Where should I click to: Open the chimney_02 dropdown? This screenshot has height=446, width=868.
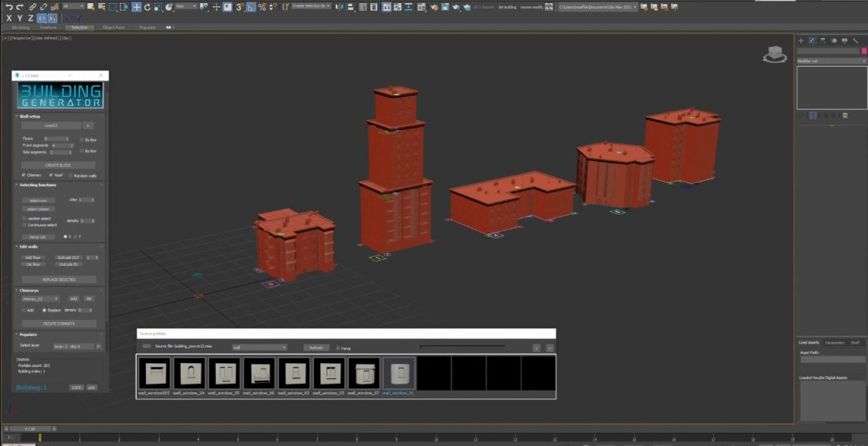click(x=40, y=298)
